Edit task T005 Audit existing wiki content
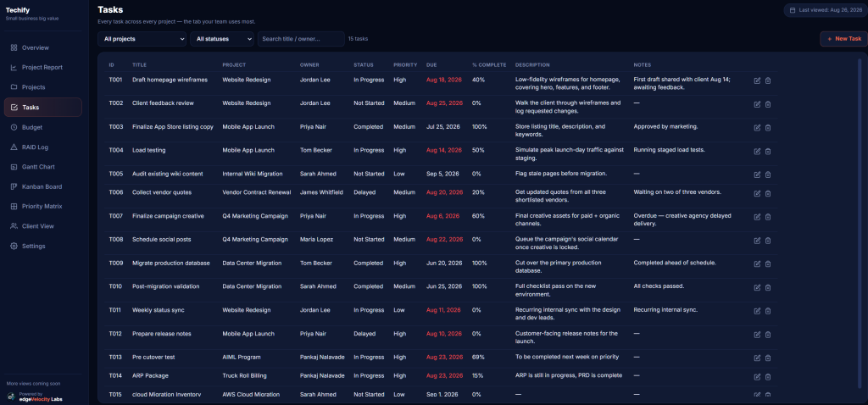 757,175
